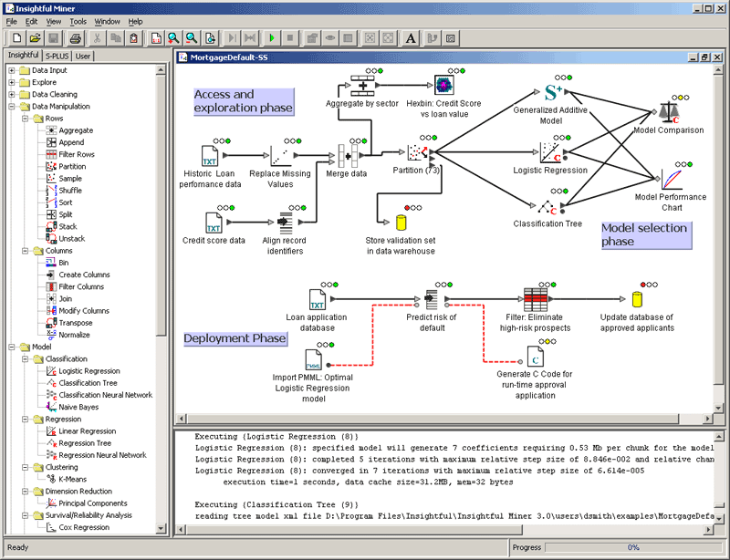Screen dimensions: 730x560
Task: Select the Align record identifiers node
Action: (285, 223)
